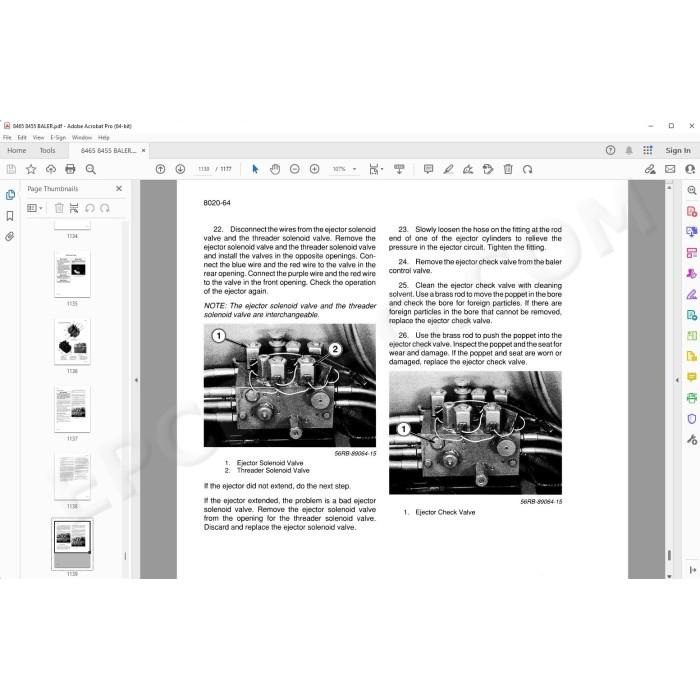The height and width of the screenshot is (700, 700).
Task: Open the find text search icon
Action: (91, 169)
